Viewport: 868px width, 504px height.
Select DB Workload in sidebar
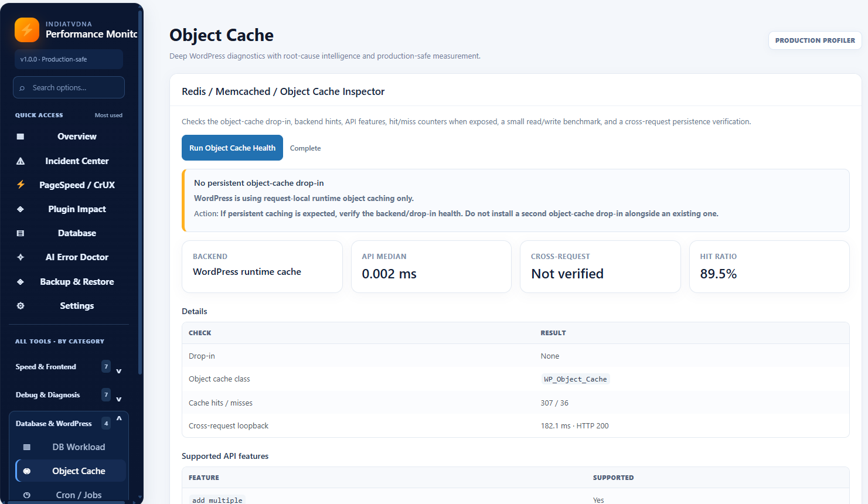point(71,447)
